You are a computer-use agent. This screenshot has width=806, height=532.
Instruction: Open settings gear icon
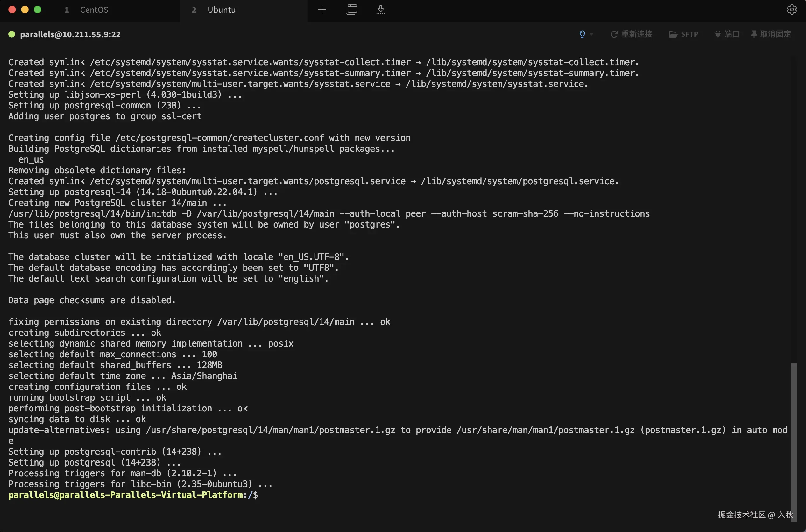click(791, 10)
